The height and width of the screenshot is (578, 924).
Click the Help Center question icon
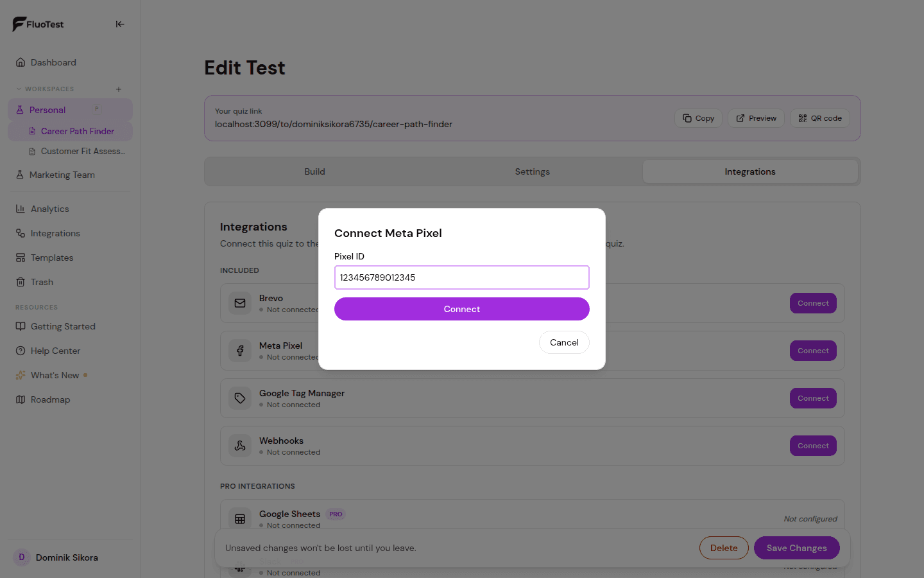click(21, 351)
